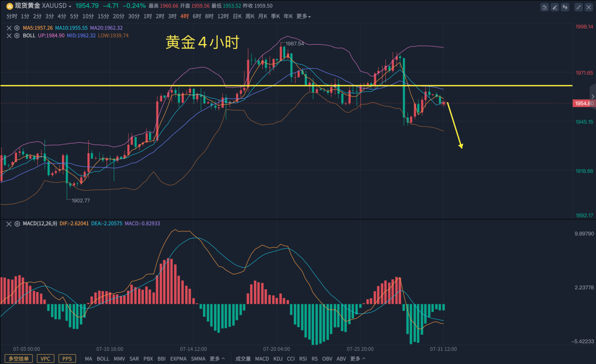Expand the 更多 timeframe dropdown
596x364 pixels.
coord(304,16)
